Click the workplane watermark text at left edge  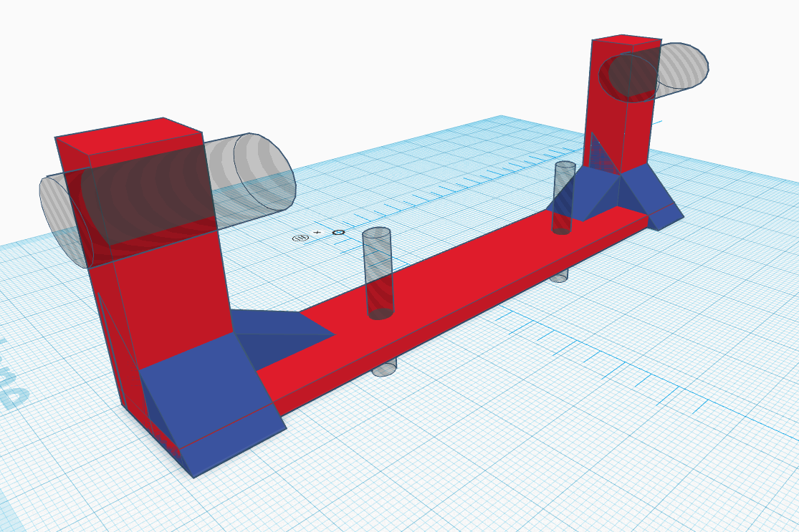[x=13, y=377]
